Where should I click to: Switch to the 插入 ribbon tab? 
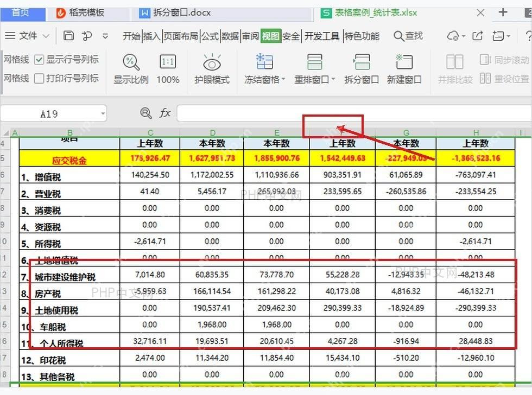pos(151,36)
